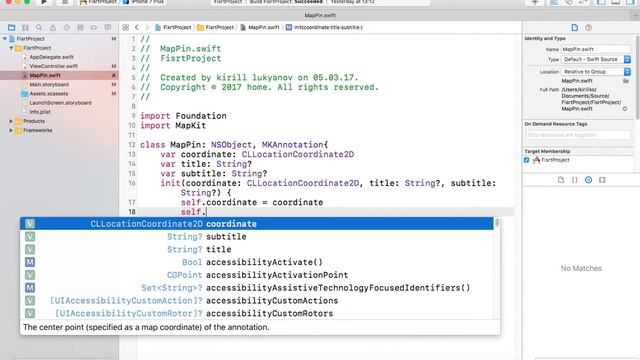Toggle the Debug area visibility

pos(616,2)
